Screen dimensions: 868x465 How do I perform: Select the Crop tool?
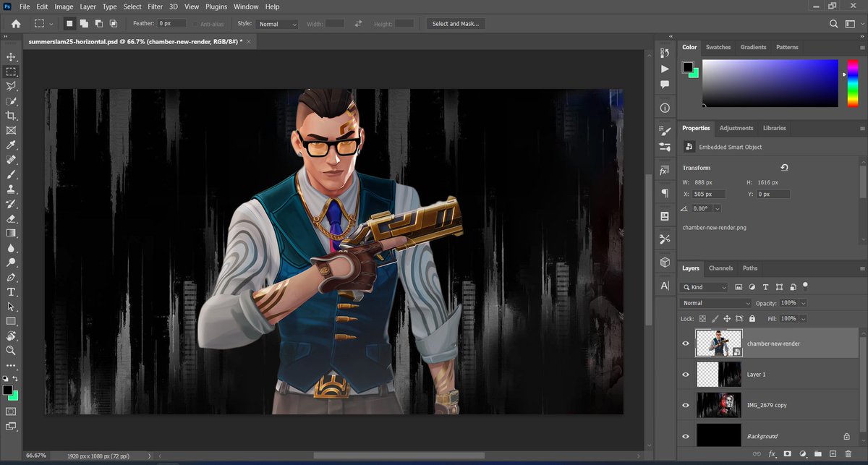coord(11,116)
